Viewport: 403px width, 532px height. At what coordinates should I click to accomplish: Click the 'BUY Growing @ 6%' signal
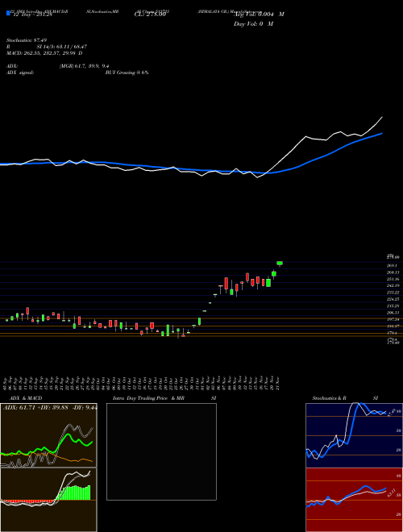point(127,73)
